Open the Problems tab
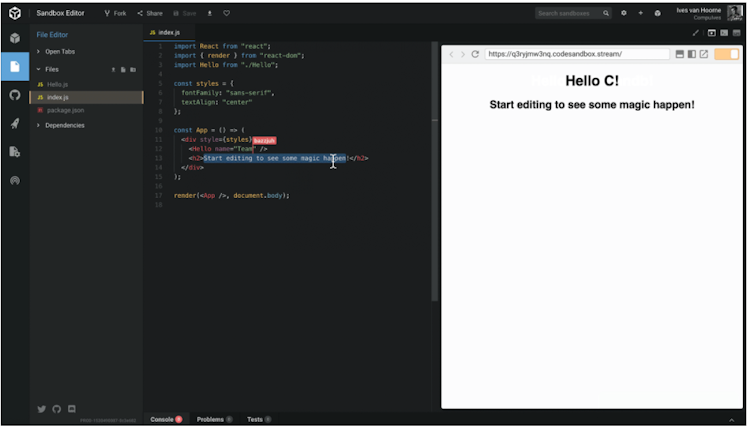The image size is (750, 428). point(214,420)
